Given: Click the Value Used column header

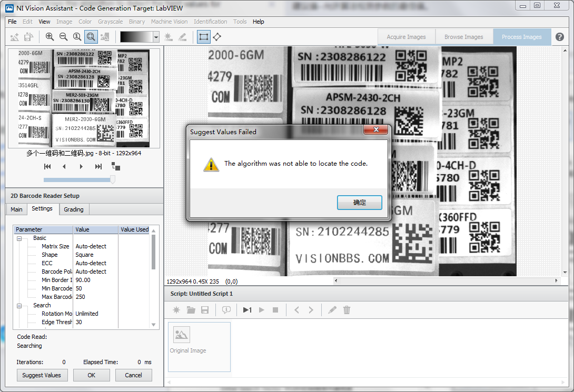Looking at the screenshot, I should pos(134,229).
